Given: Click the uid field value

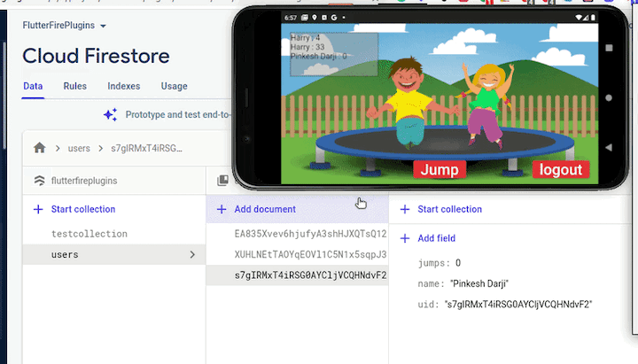Looking at the screenshot, I should click(518, 305).
